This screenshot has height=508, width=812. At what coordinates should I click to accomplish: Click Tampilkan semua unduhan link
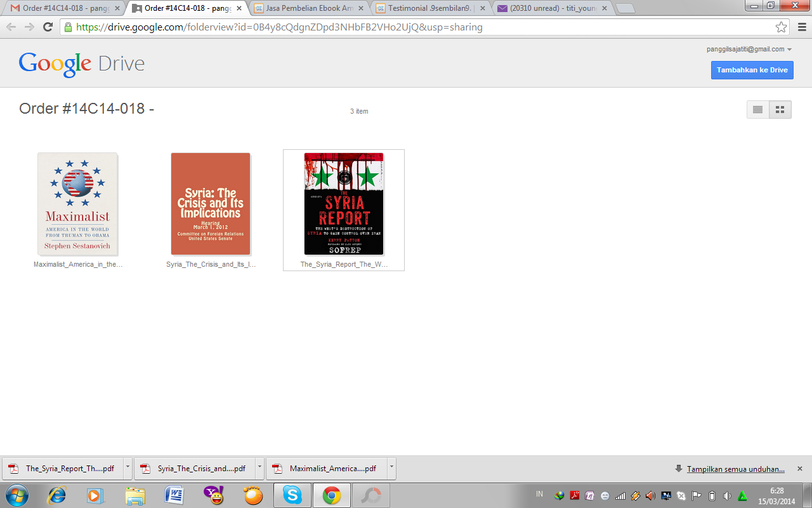(x=736, y=469)
